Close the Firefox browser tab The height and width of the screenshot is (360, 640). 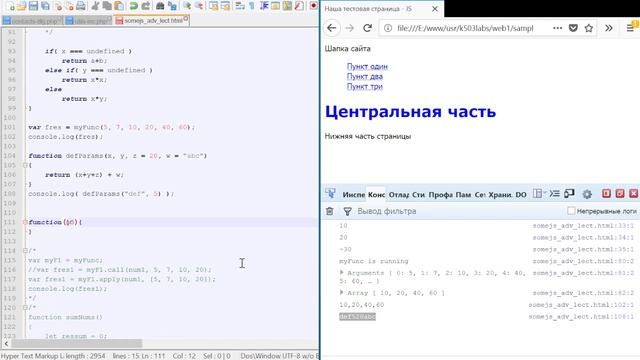435,9
